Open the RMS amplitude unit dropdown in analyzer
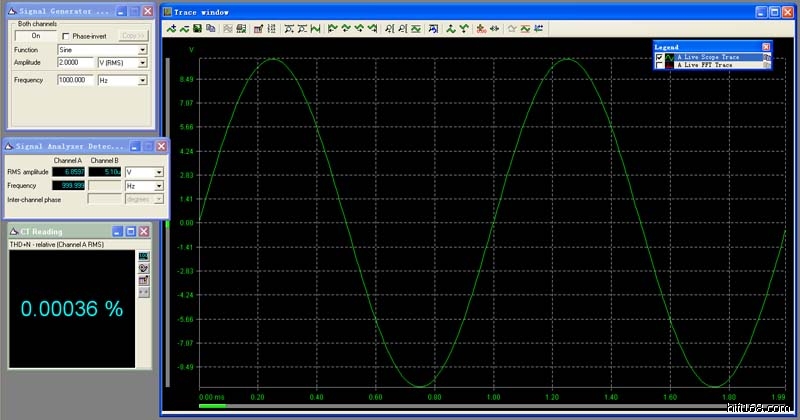Image resolution: width=800 pixels, height=420 pixels. pyautogui.click(x=158, y=172)
